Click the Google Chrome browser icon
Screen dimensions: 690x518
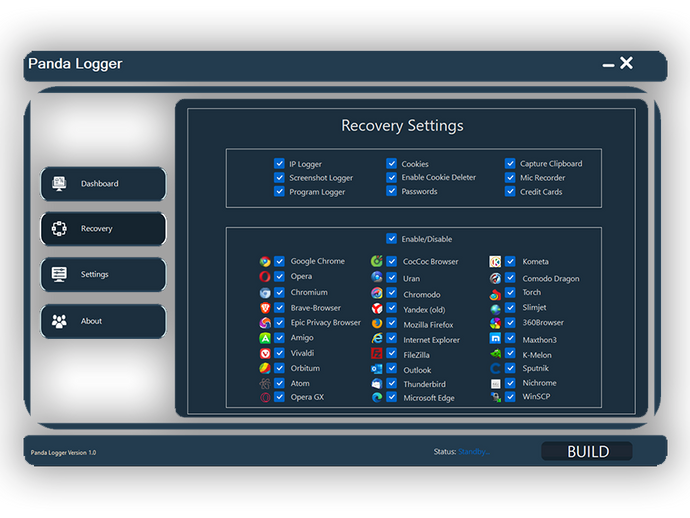pos(265,261)
